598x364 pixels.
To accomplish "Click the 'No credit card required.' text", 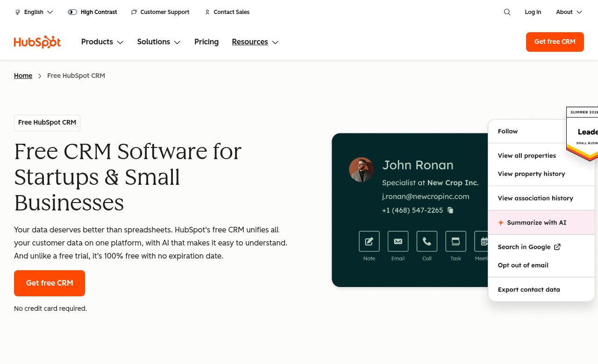I will [50, 308].
